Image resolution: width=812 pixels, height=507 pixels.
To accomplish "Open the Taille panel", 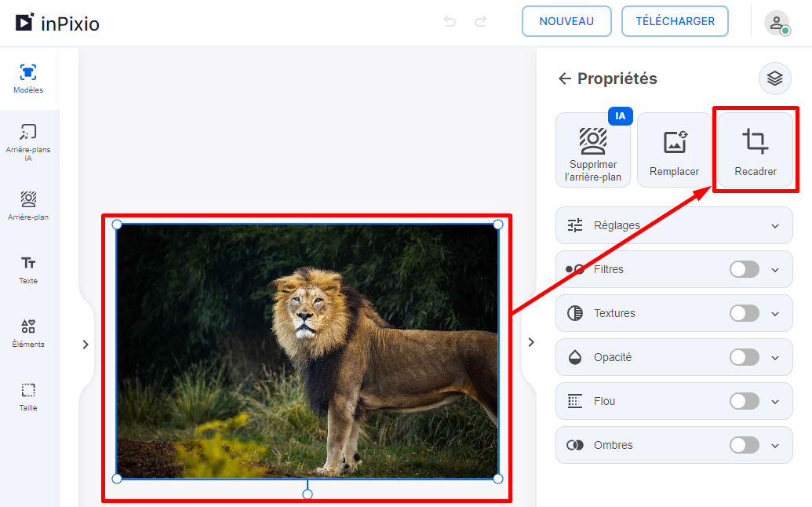I will [28, 396].
